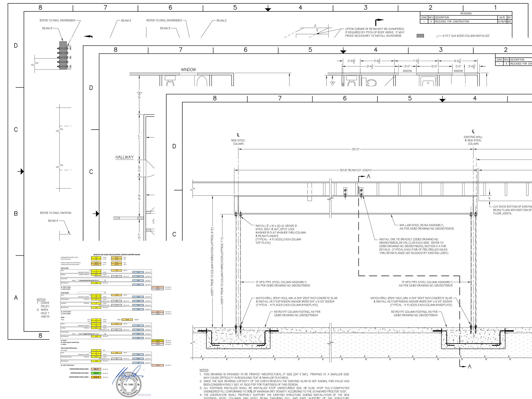Click section marker 'A' below the footing
Viewport: 532px width, 399px height.
(469, 367)
